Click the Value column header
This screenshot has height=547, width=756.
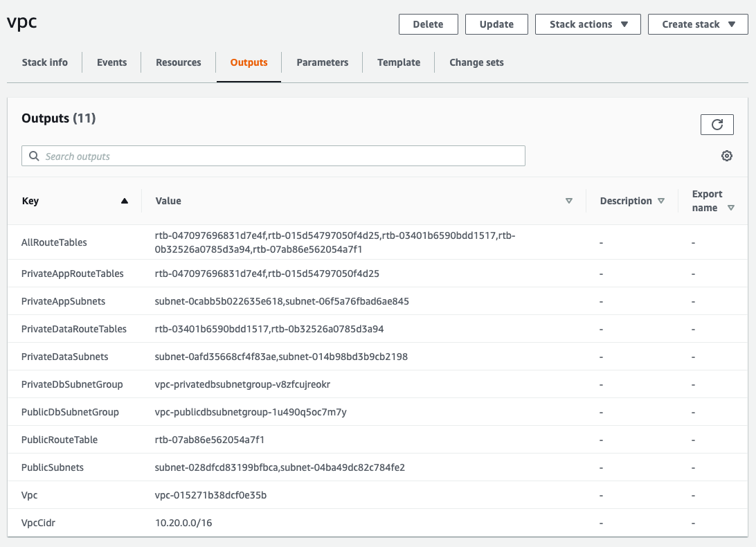click(168, 201)
